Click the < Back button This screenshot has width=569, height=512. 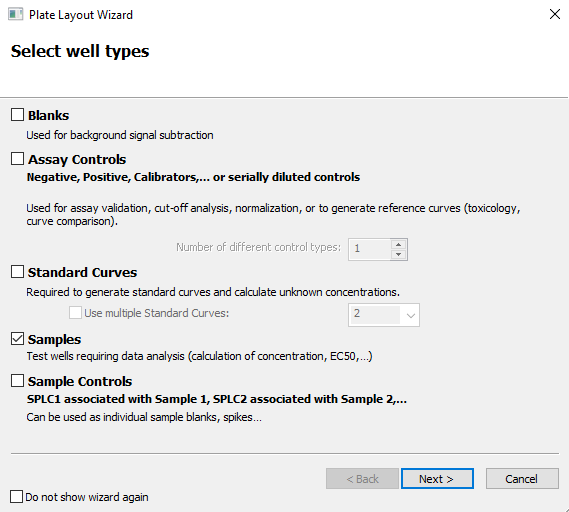coord(362,479)
